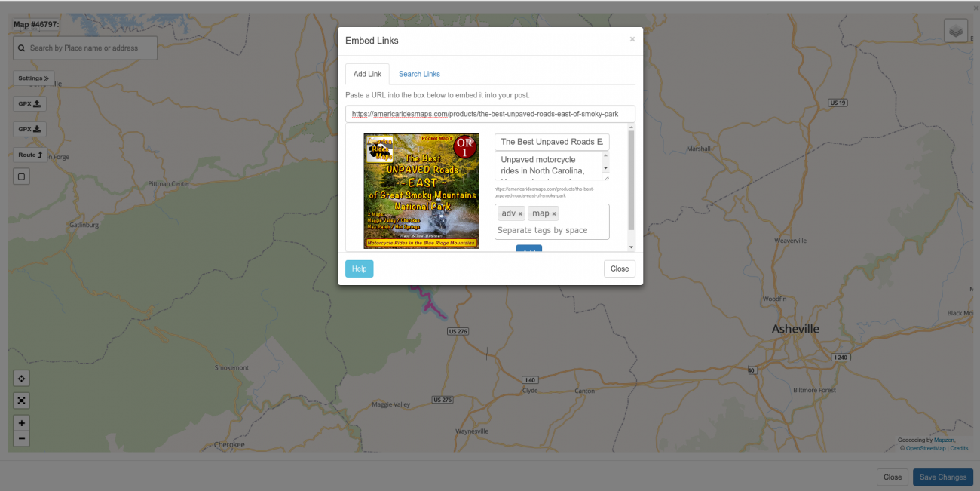Click the Help button in the dialog
Image resolution: width=980 pixels, height=491 pixels.
359,269
